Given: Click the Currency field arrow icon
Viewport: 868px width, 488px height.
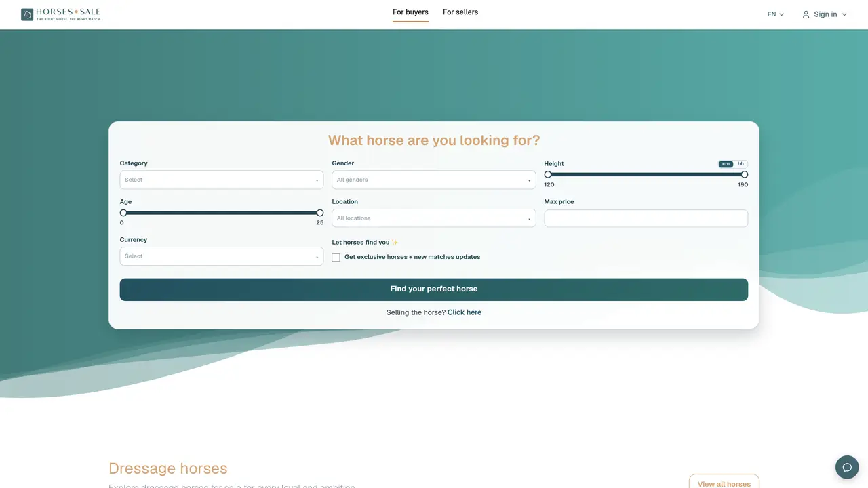Looking at the screenshot, I should (317, 257).
